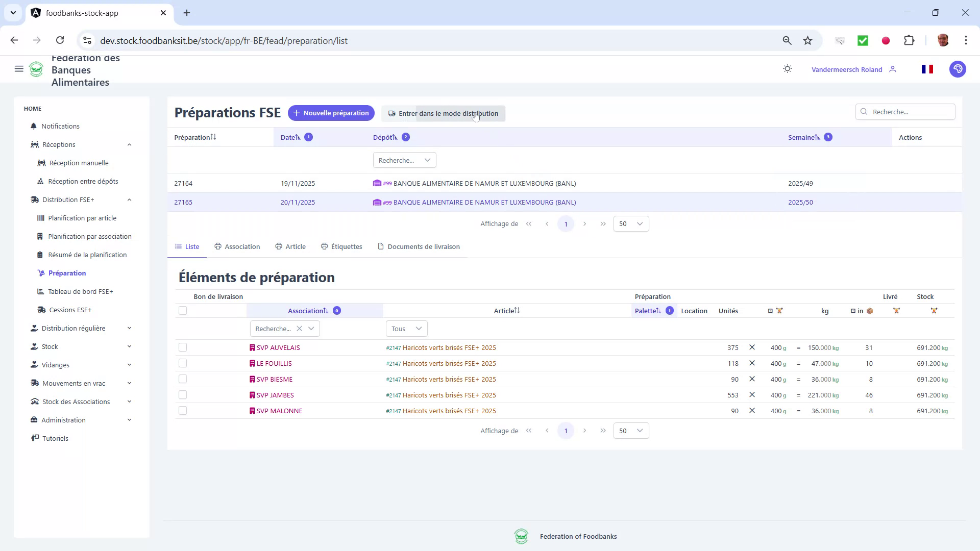The width and height of the screenshot is (980, 551).
Task: Open the Tous article filter dropdown
Action: [406, 329]
